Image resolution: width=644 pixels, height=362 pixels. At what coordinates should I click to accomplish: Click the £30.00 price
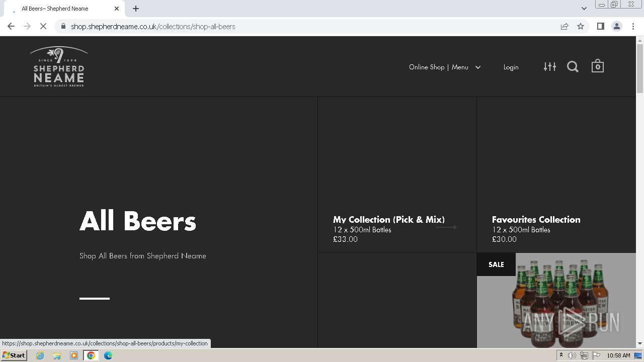[x=504, y=239]
